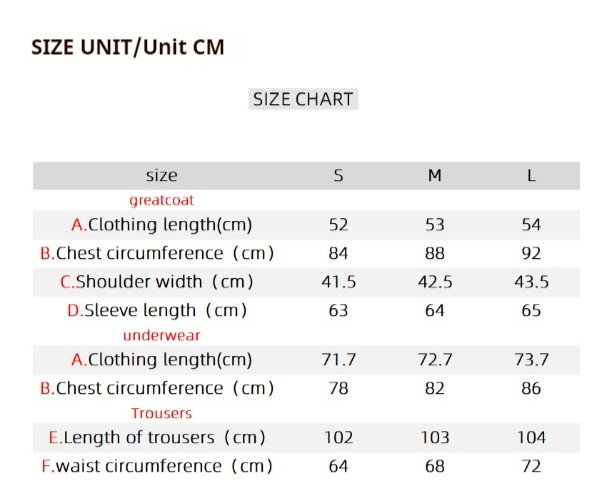The width and height of the screenshot is (607, 501).
Task: Click the greatcoat chest circumference value 92
Action: (531, 253)
